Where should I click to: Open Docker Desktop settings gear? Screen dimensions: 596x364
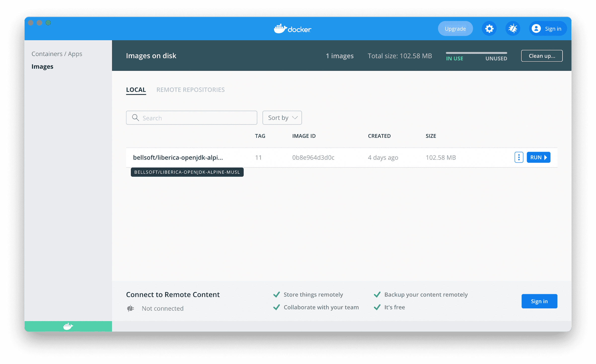489,28
